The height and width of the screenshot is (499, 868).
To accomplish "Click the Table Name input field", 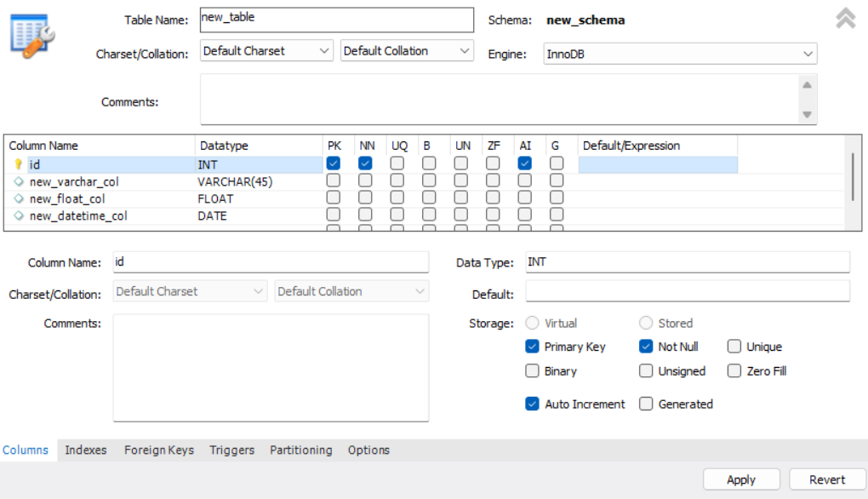I will click(337, 20).
